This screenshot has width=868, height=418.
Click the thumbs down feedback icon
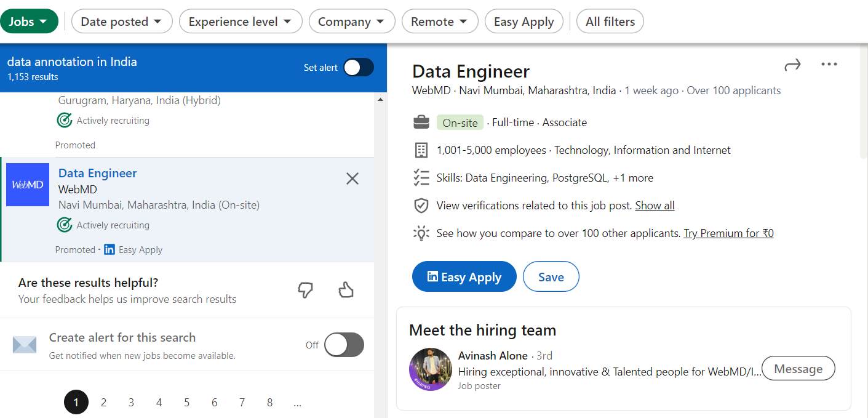[x=306, y=290]
